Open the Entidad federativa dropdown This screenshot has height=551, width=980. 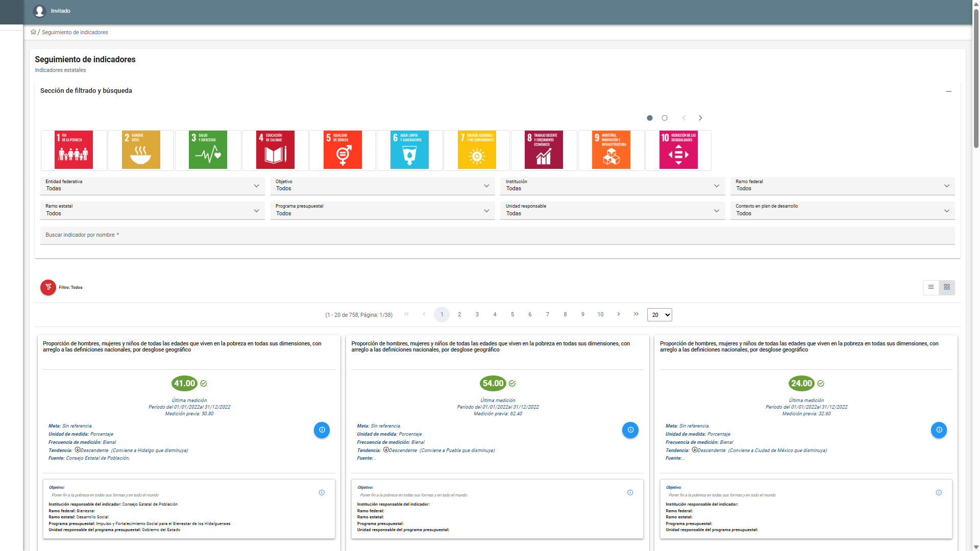click(152, 186)
